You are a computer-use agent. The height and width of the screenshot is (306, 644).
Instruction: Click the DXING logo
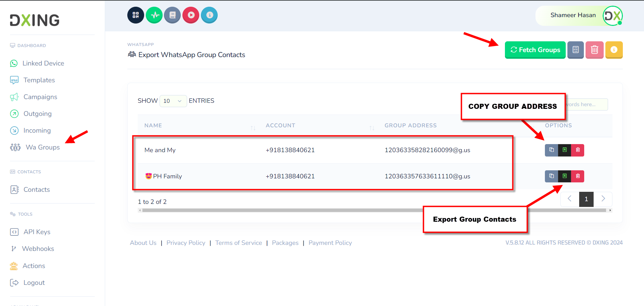point(35,20)
